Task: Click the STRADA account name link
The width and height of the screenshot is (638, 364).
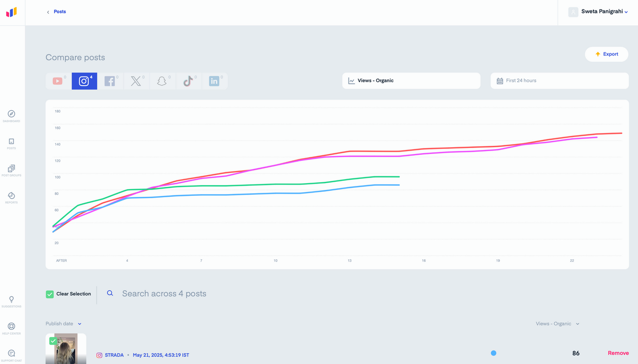Action: click(114, 355)
